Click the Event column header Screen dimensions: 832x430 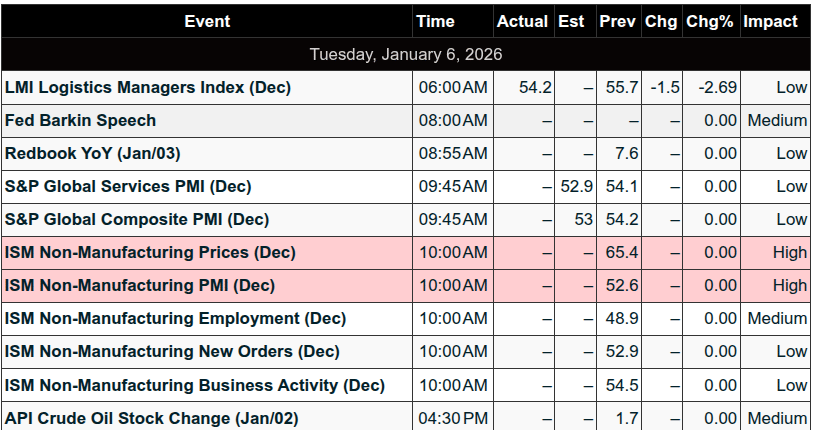pyautogui.click(x=207, y=21)
